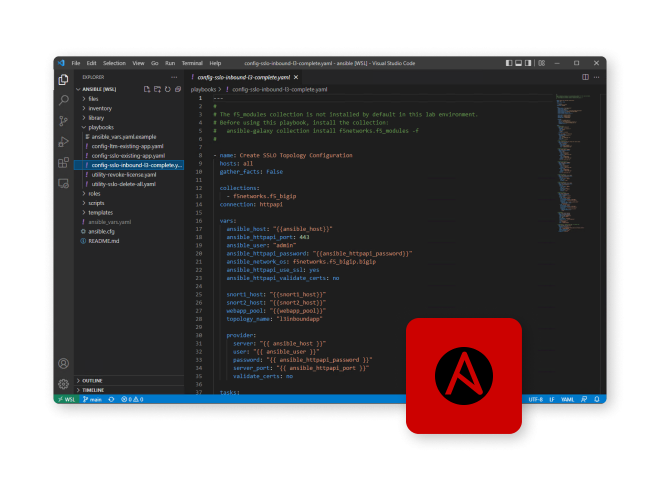This screenshot has height=480, width=660.
Task: Open errors and warnings problems indicator
Action: tap(132, 399)
